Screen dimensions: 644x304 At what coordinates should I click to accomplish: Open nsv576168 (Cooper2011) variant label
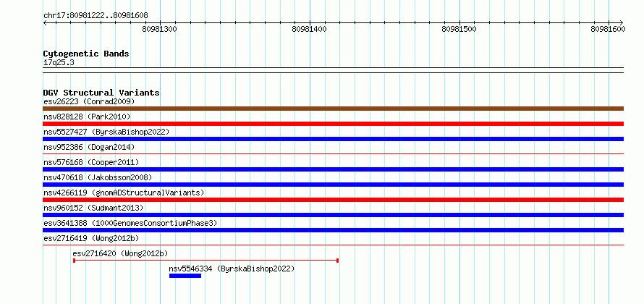pyautogui.click(x=91, y=162)
